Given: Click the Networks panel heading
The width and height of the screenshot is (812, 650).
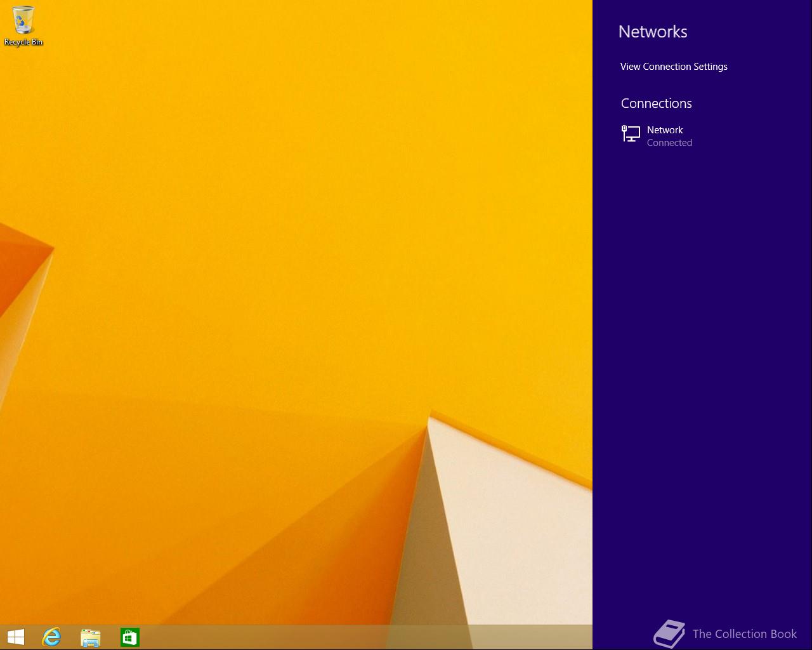Looking at the screenshot, I should 653,32.
